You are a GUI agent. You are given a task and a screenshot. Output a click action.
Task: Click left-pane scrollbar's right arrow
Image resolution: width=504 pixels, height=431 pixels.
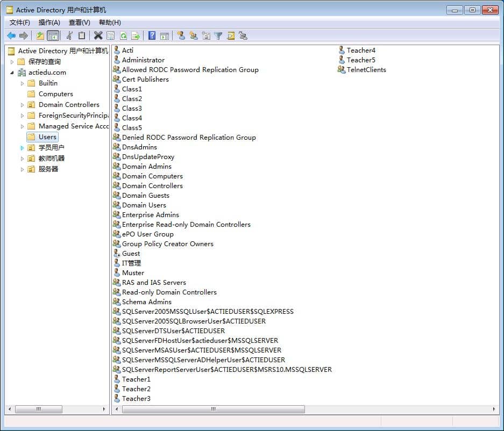pos(104,409)
